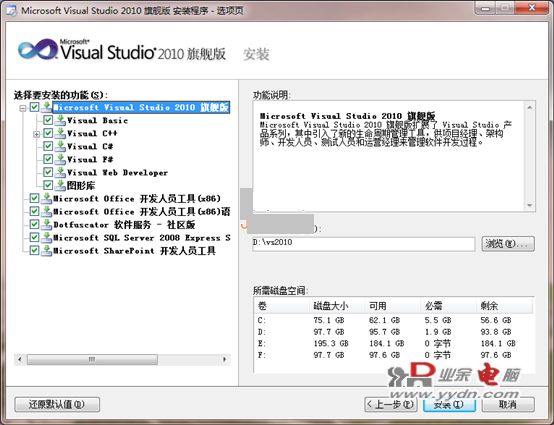The width and height of the screenshot is (554, 425).
Task: Toggle the Dotfuscator 软件服务 checkbox
Action: (x=34, y=224)
